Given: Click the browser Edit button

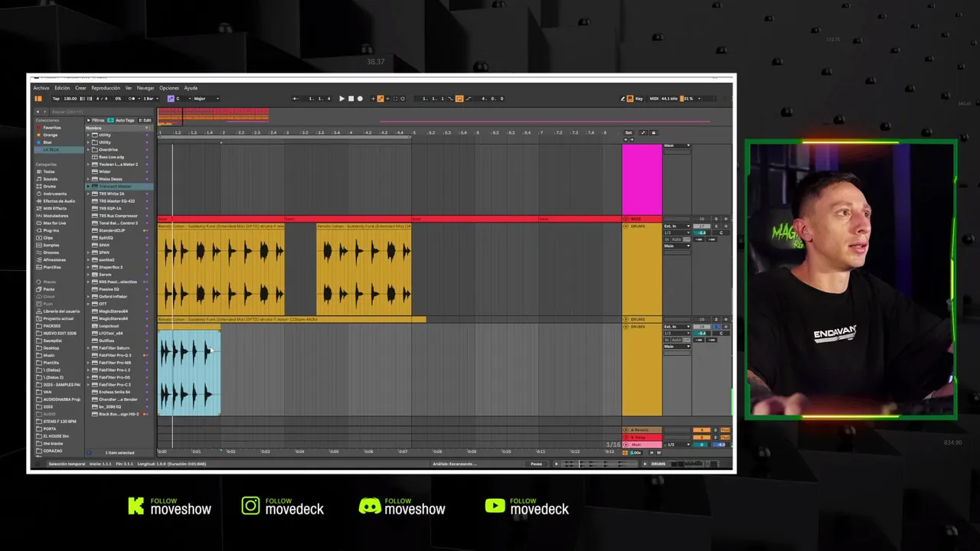Looking at the screenshot, I should 145,120.
